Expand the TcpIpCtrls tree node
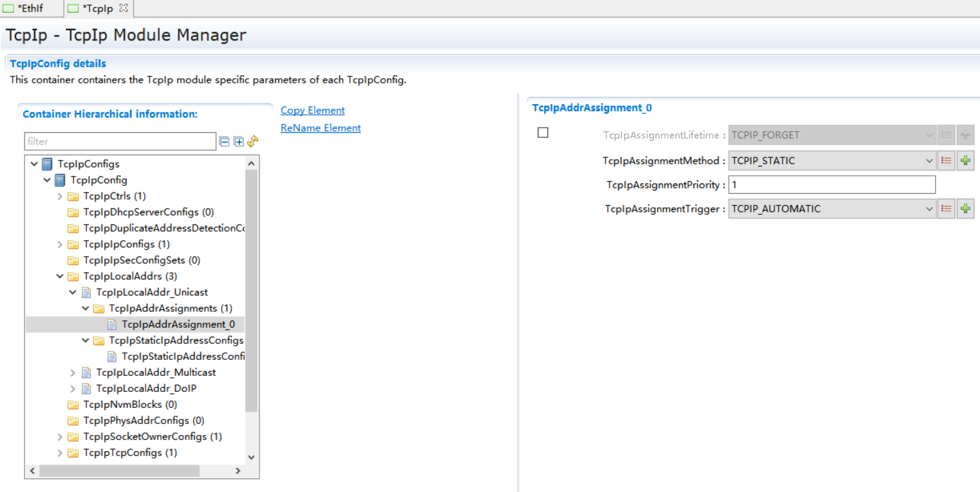 [x=60, y=196]
